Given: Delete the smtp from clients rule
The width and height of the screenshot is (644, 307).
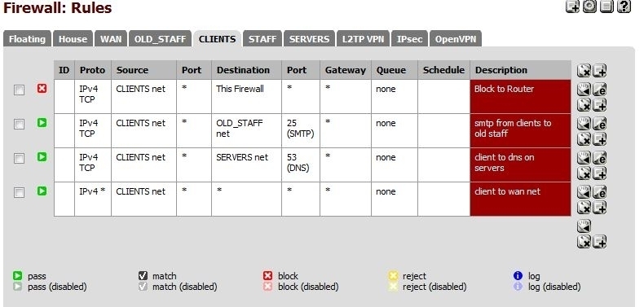Looking at the screenshot, I should click(584, 139).
